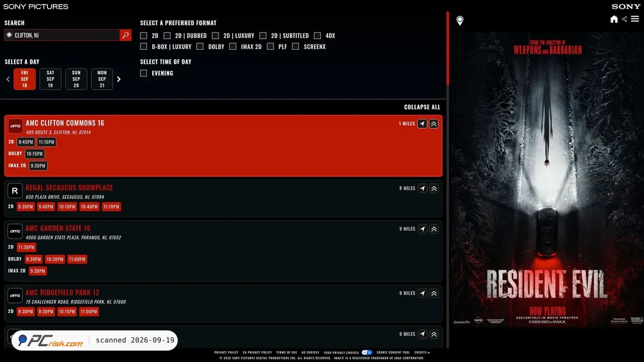
Task: Open the map pin location icon
Action: pyautogui.click(x=460, y=20)
